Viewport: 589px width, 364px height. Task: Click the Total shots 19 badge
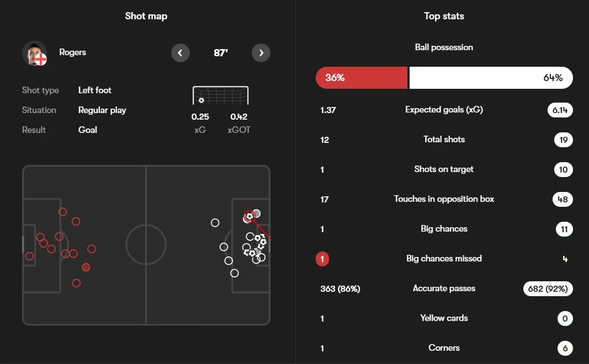pos(564,140)
